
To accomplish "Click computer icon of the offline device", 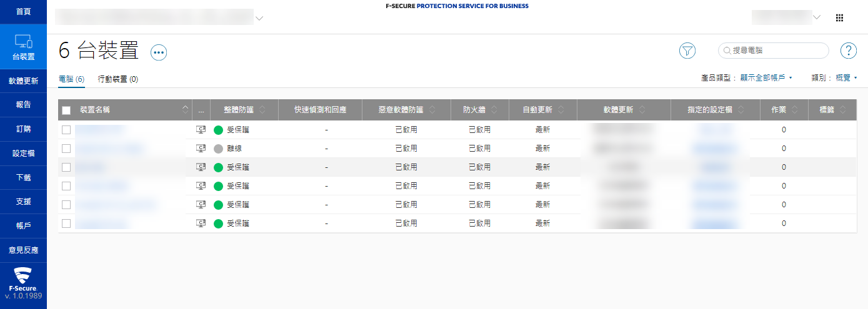I will [201, 149].
